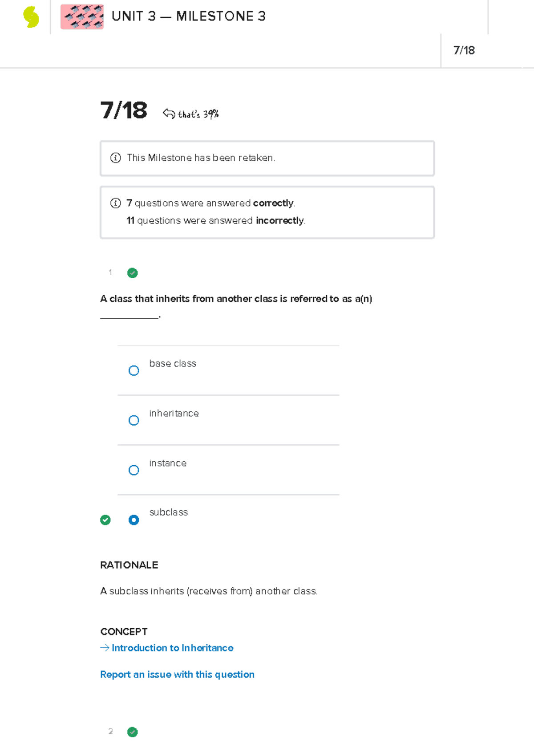
Task: Click "Report an issue with this question"
Action: pyautogui.click(x=177, y=675)
